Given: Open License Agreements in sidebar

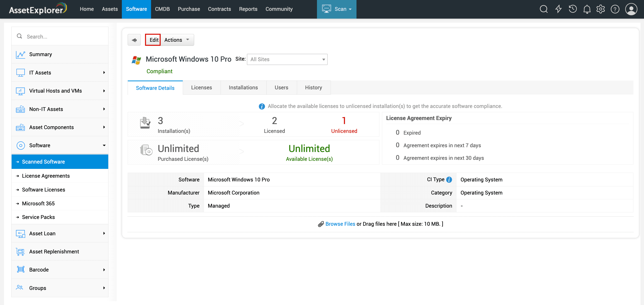Looking at the screenshot, I should point(46,176).
